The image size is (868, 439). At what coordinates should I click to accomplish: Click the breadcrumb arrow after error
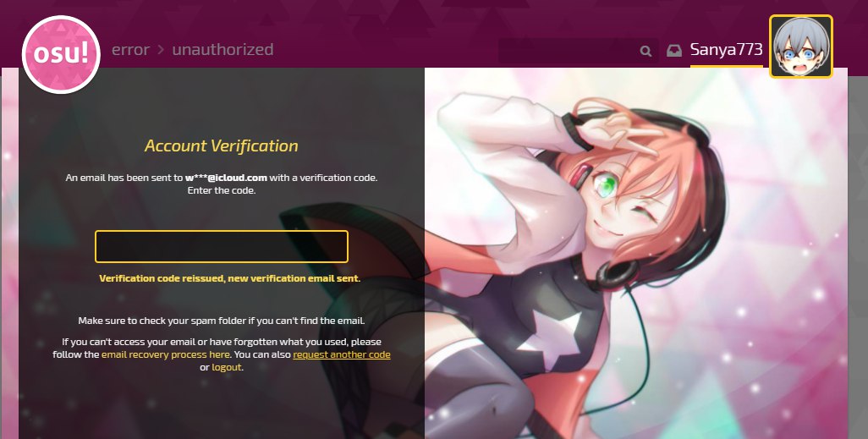pyautogui.click(x=161, y=50)
